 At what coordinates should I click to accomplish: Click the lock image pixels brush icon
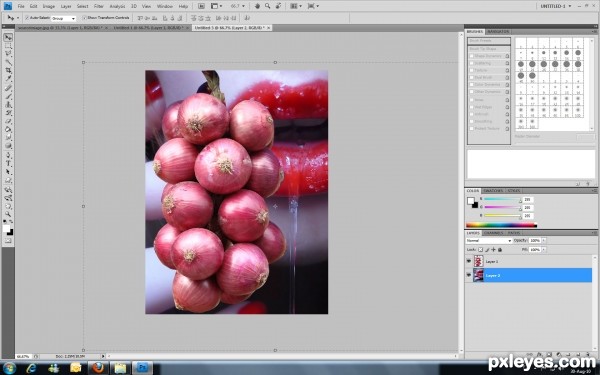coord(487,249)
